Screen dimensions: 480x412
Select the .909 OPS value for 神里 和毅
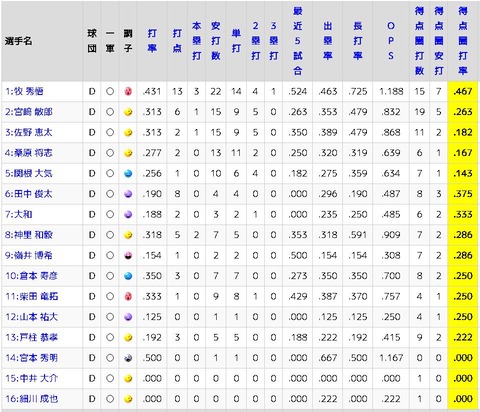[x=391, y=235]
